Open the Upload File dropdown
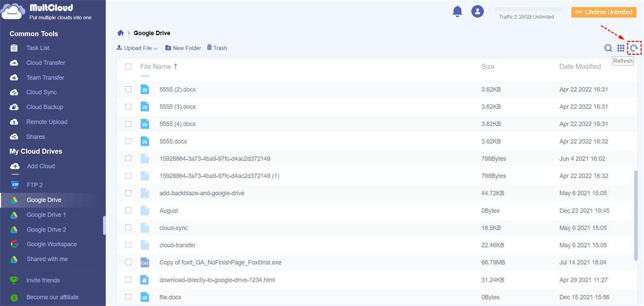The image size is (644, 306). pos(137,48)
